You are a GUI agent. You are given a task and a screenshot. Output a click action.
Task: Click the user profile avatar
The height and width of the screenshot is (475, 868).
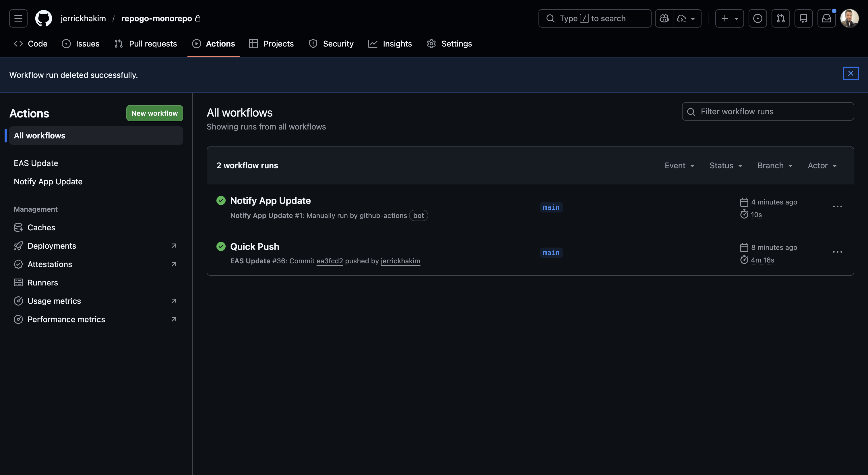849,18
